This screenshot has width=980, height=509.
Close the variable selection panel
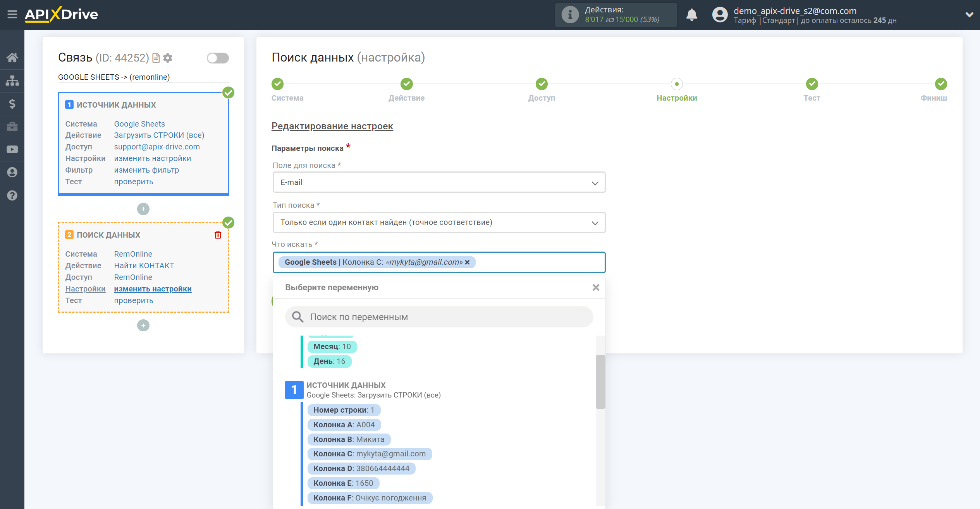point(596,288)
